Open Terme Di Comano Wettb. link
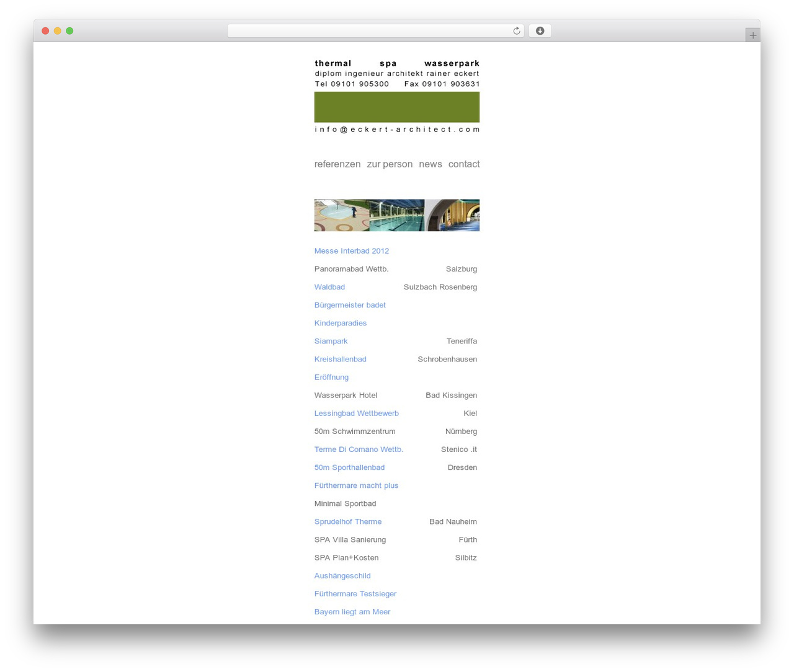This screenshot has height=672, width=794. pyautogui.click(x=359, y=449)
